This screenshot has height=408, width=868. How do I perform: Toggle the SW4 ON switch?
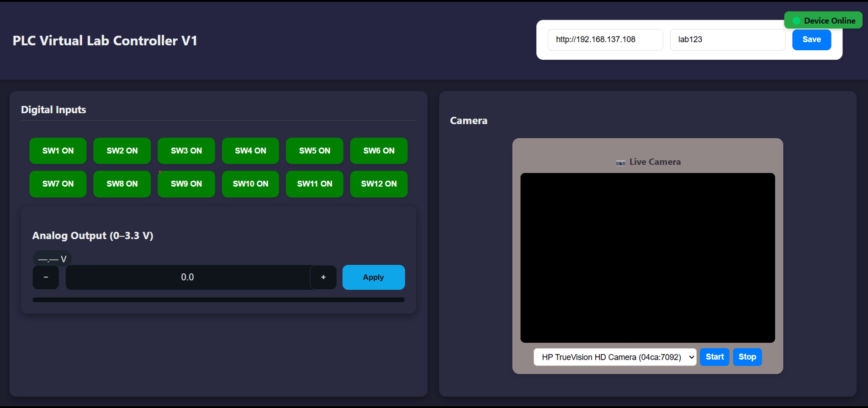pos(250,151)
